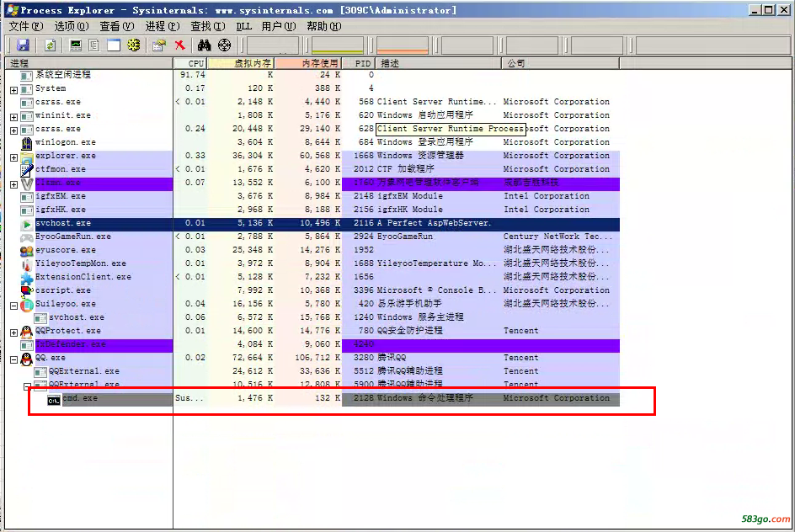Viewport: 795px width, 532px height.
Task: Click the QQ.exe penguin icon
Action: pos(27,359)
